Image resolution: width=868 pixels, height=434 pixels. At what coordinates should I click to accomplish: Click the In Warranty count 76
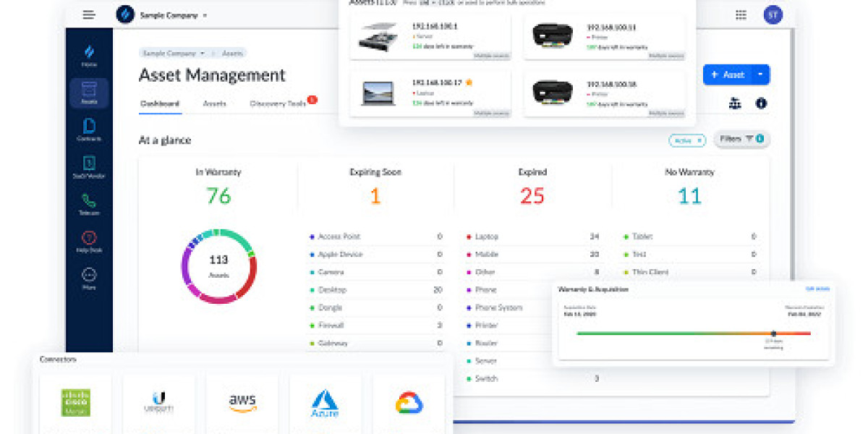[218, 196]
